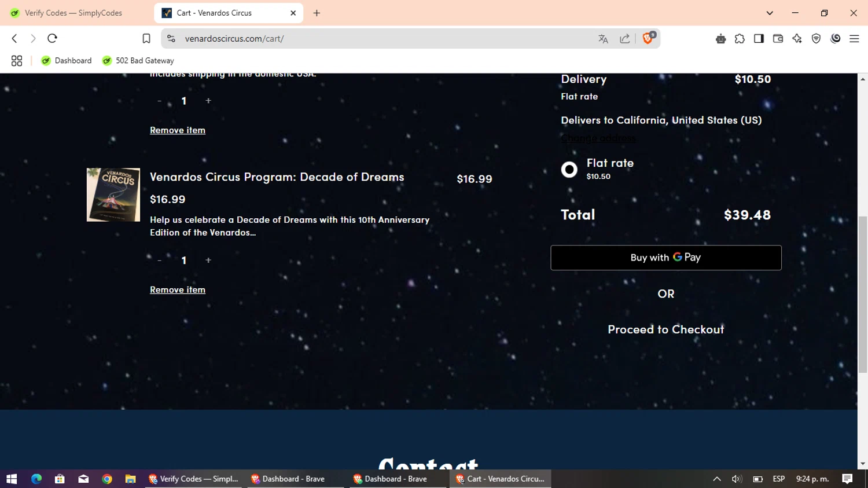The height and width of the screenshot is (488, 868).
Task: Open the notification center icon
Action: pyautogui.click(x=848, y=479)
